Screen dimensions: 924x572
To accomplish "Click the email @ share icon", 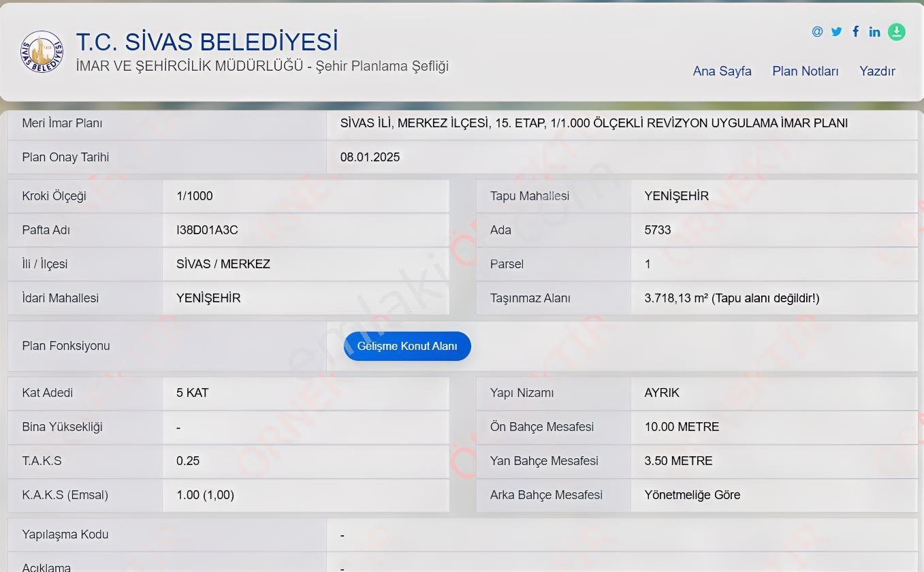I will [x=817, y=31].
